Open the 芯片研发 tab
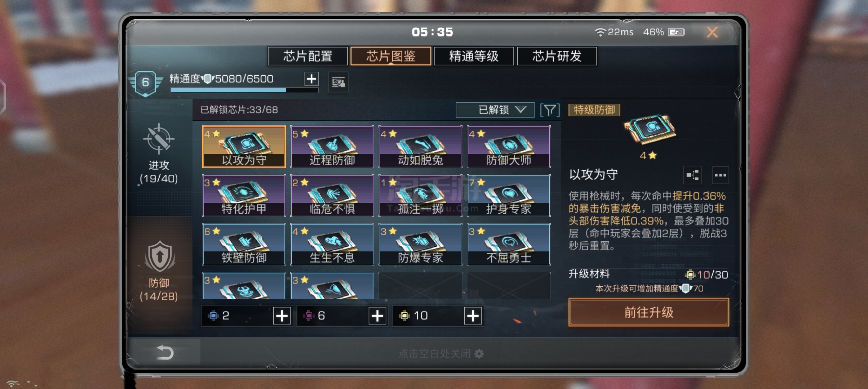This screenshot has height=389, width=868. [x=557, y=56]
